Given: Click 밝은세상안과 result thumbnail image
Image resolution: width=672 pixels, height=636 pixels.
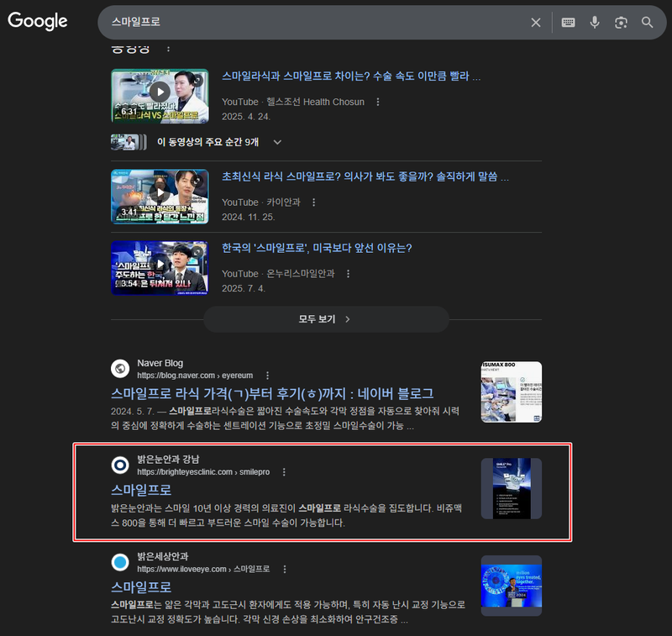Looking at the screenshot, I should pyautogui.click(x=512, y=586).
